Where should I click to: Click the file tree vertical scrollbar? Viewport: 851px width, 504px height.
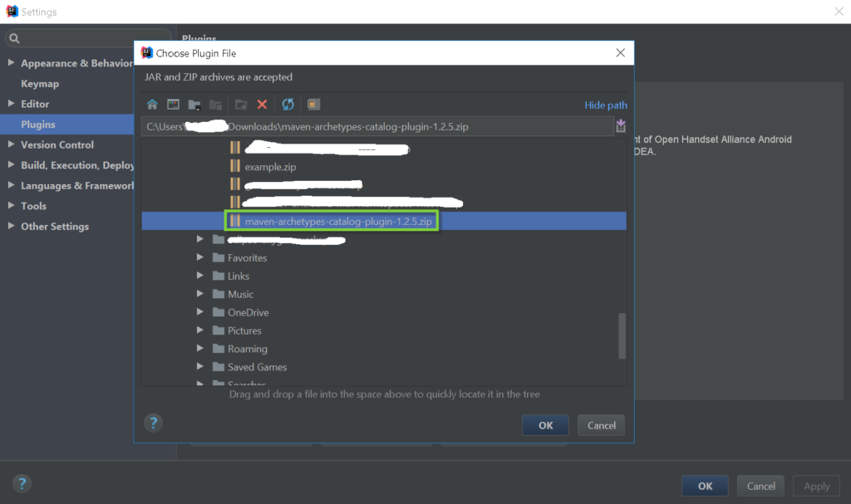622,335
